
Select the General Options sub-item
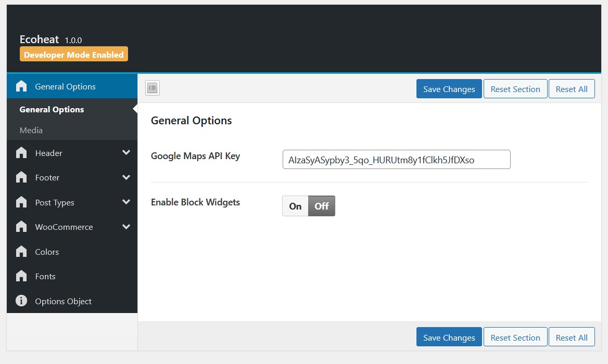[72, 110]
